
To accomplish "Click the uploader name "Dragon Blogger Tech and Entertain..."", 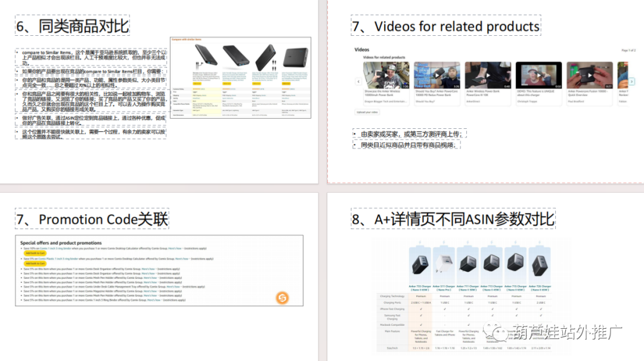I will tap(385, 101).
